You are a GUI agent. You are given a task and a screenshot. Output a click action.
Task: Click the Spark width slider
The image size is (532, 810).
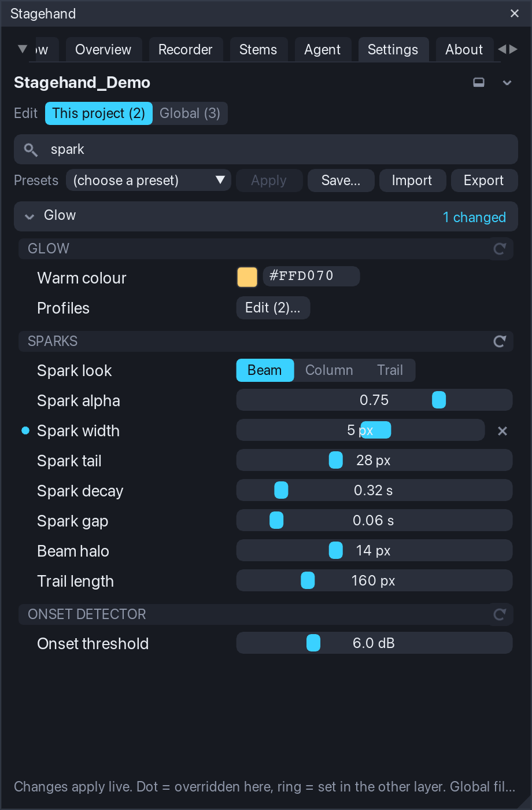point(360,430)
